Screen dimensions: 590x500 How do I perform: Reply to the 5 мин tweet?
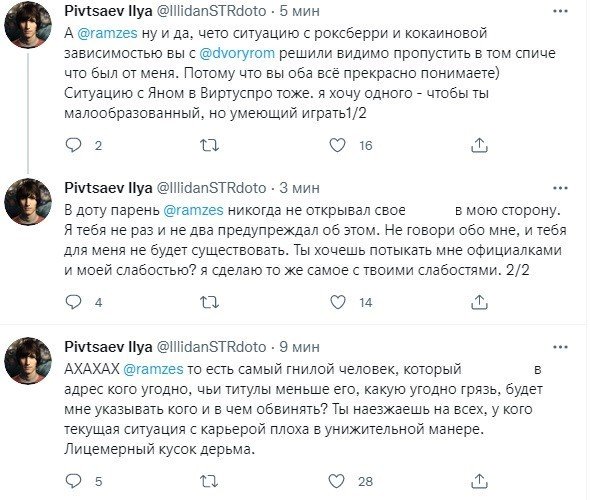coord(73,145)
